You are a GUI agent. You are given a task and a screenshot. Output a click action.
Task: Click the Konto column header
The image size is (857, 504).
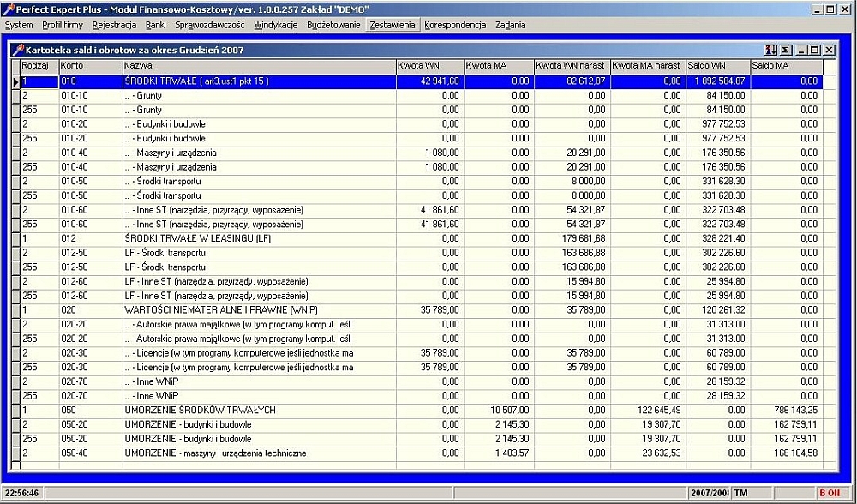click(x=90, y=66)
